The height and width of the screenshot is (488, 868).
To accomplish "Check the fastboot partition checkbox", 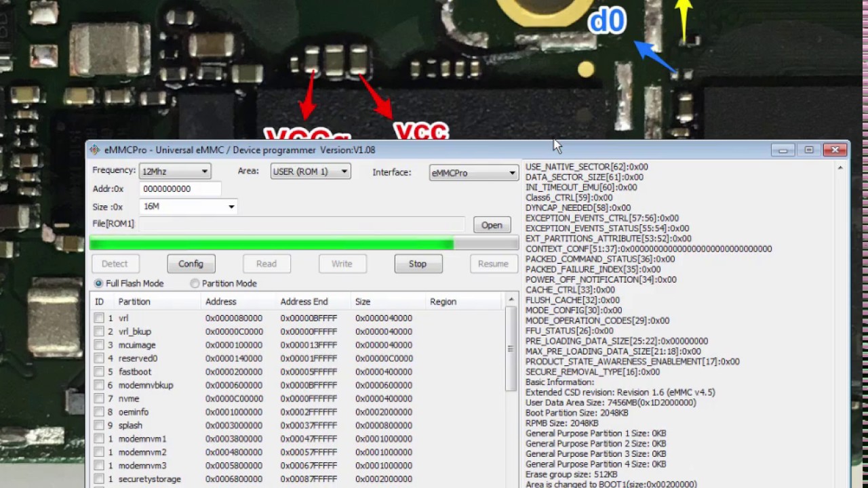I will point(99,371).
